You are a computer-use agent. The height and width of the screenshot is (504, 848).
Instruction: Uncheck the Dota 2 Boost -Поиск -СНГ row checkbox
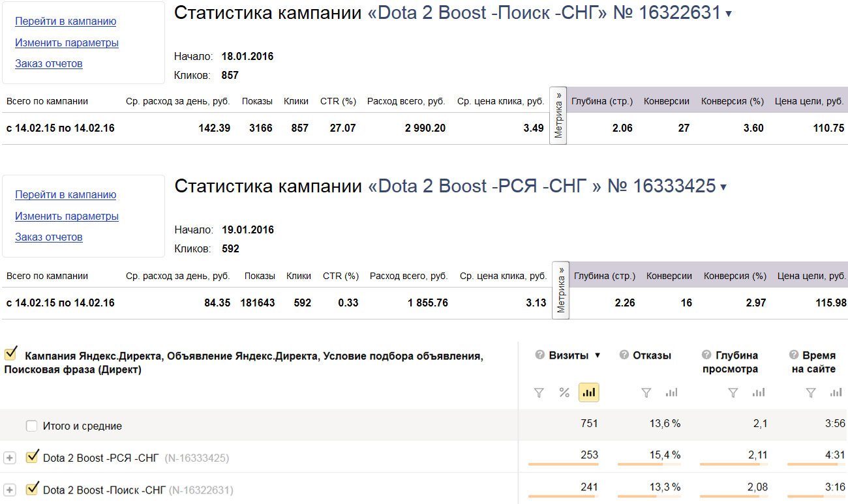31,488
